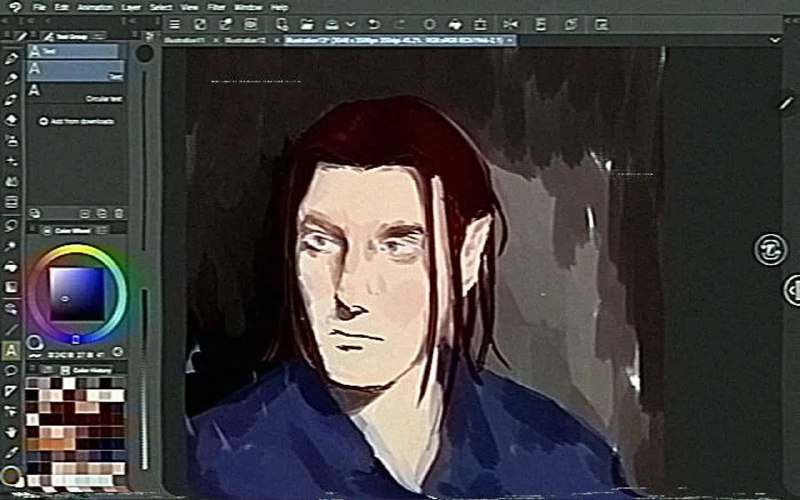Image resolution: width=800 pixels, height=500 pixels.
Task: Click the Clip Studio logo icon
Action: 15,7
